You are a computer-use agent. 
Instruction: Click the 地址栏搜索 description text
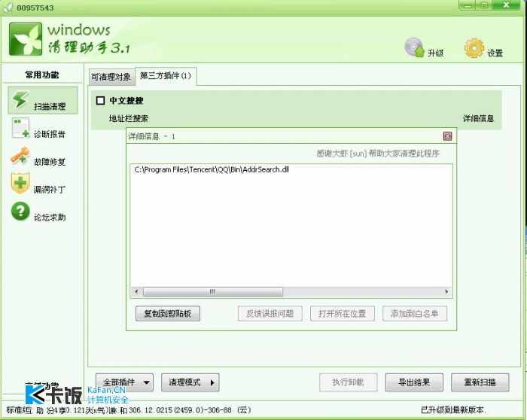tap(129, 118)
